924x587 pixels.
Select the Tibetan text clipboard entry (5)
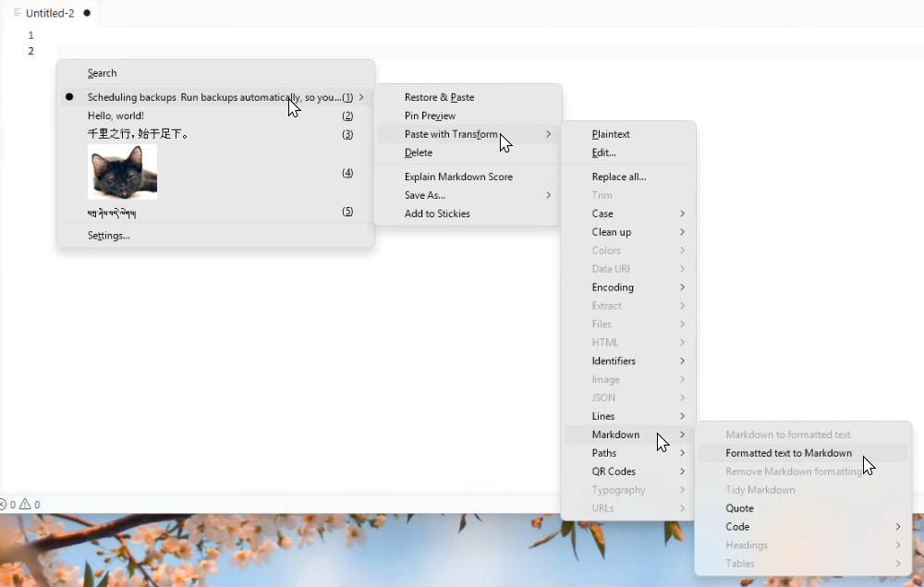pyautogui.click(x=215, y=212)
